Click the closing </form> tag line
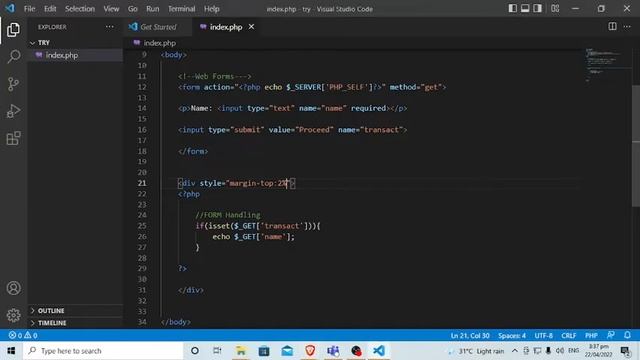 pyautogui.click(x=193, y=151)
